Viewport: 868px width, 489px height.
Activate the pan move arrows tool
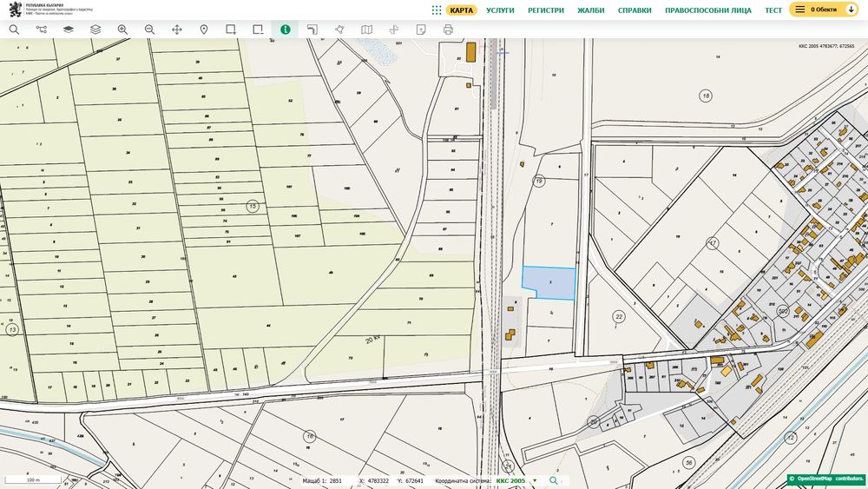(x=177, y=30)
